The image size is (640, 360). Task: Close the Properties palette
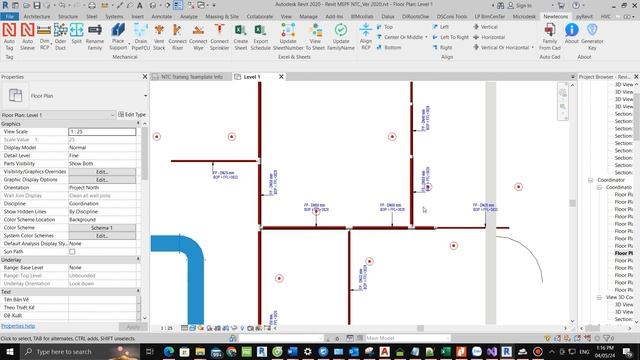144,77
